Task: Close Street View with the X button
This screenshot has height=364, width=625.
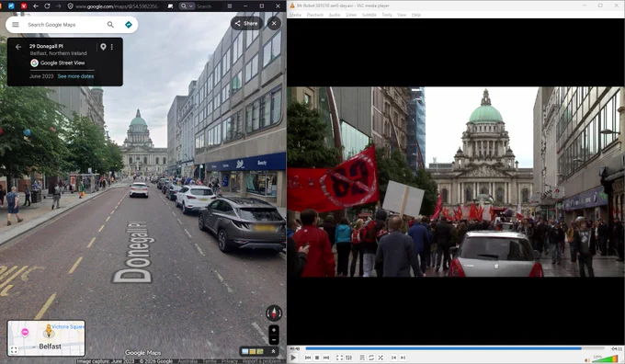Action: [x=274, y=23]
